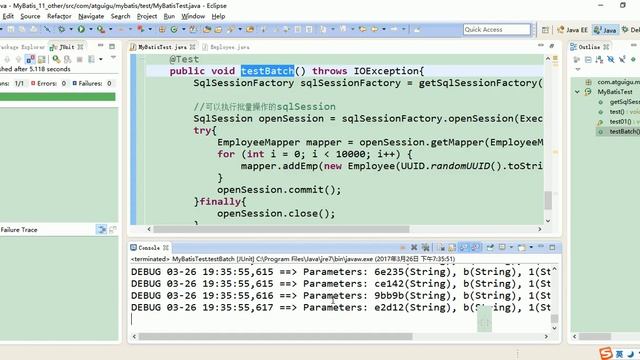Switch to Java EE perspective
The image size is (640, 360).
click(x=573, y=30)
